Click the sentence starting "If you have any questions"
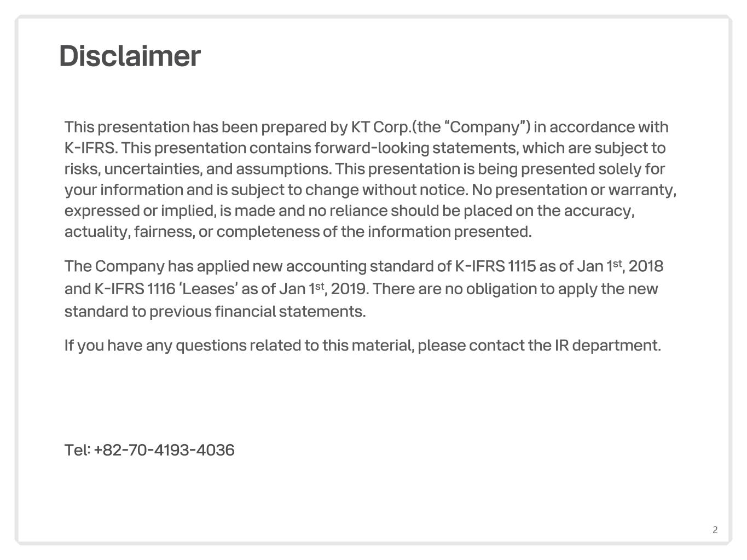The height and width of the screenshot is (560, 747). [362, 346]
